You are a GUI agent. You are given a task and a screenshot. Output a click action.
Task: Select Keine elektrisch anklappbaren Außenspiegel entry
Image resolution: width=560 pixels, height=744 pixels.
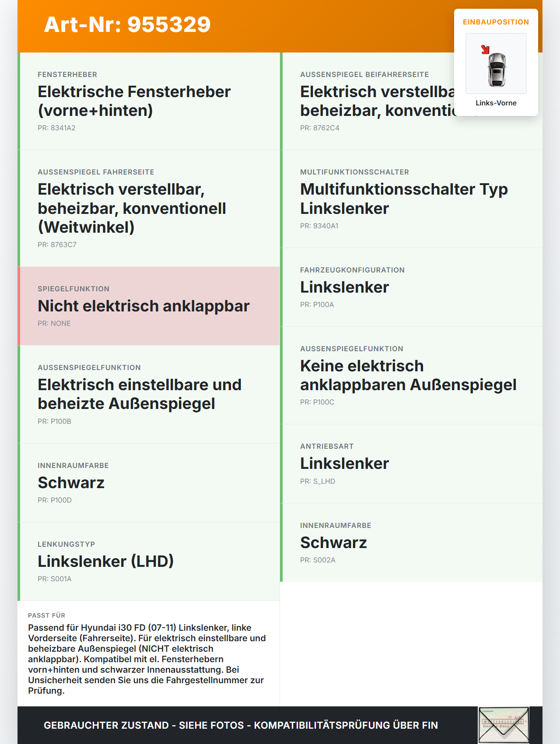[411, 375]
